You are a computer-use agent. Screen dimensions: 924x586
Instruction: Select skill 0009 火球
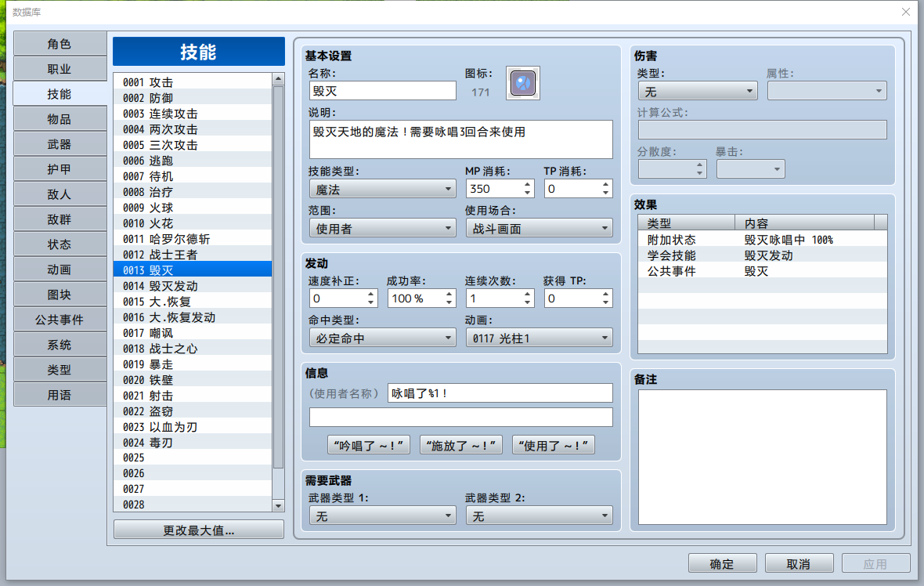click(193, 208)
